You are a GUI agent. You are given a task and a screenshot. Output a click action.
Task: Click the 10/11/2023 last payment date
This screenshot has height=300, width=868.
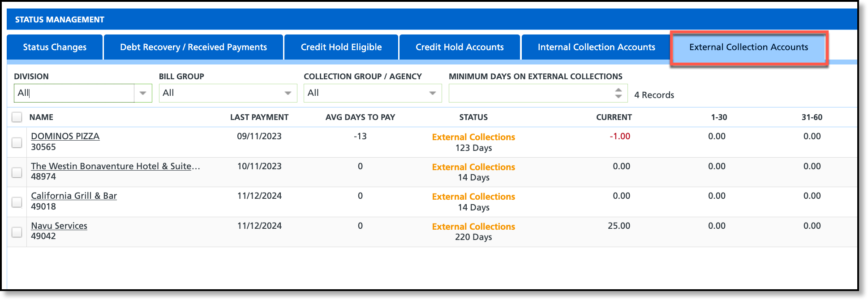click(259, 166)
